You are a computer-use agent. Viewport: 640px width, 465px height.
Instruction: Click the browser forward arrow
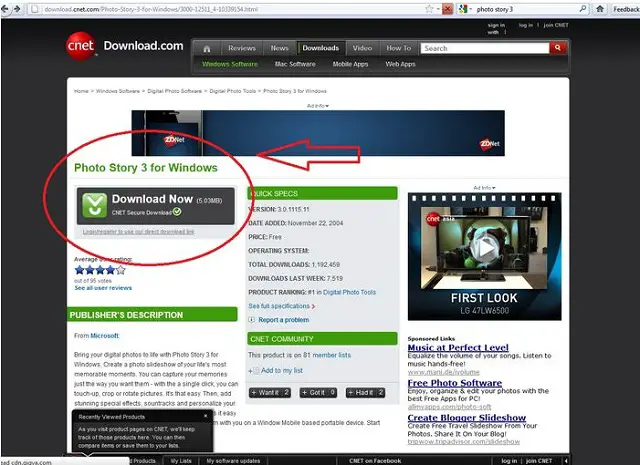coord(17,9)
